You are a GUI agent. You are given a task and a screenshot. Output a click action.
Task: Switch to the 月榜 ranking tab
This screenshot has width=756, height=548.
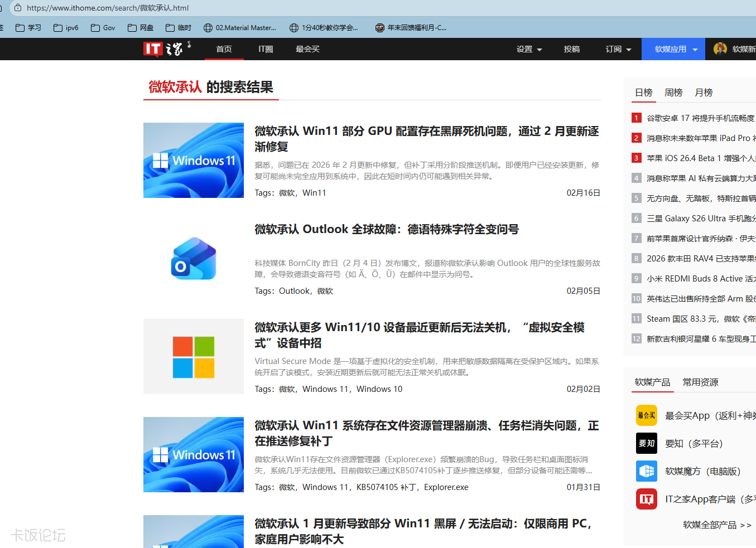[x=704, y=93]
